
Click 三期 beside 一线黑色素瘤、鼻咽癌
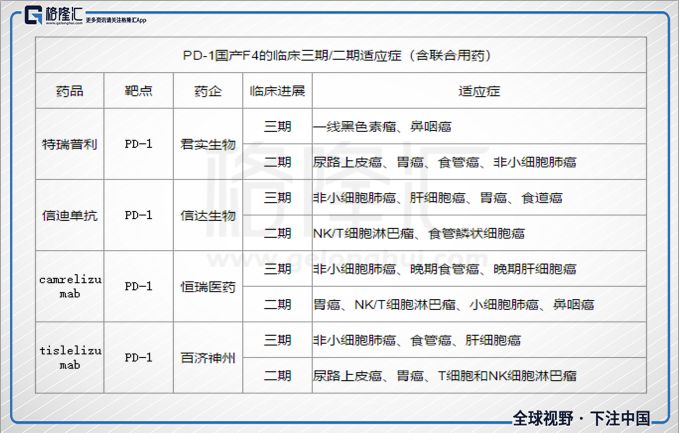(x=277, y=126)
